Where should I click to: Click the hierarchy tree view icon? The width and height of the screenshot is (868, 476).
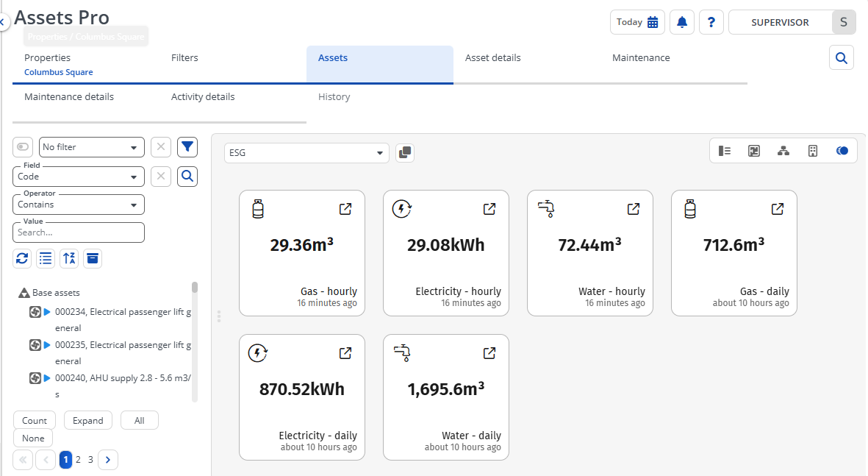pyautogui.click(x=783, y=151)
